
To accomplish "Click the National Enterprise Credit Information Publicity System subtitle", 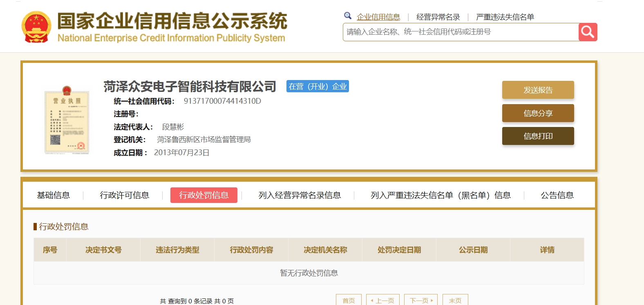I will click(171, 38).
